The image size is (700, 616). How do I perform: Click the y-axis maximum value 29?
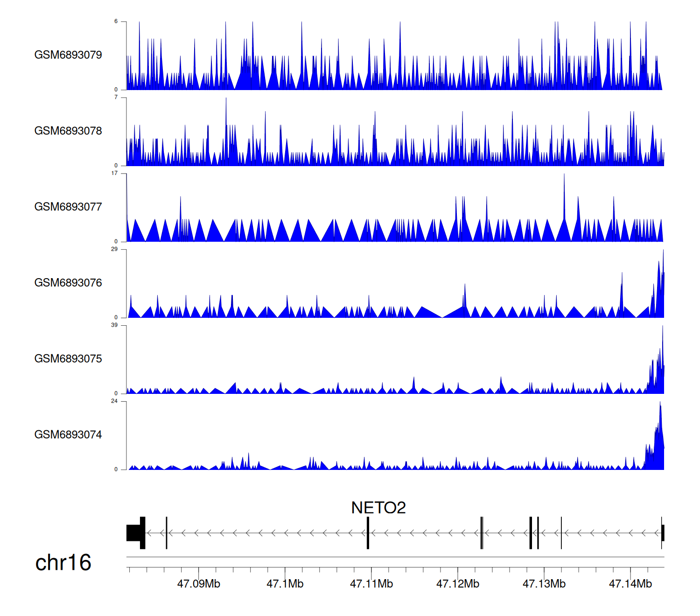(x=114, y=249)
